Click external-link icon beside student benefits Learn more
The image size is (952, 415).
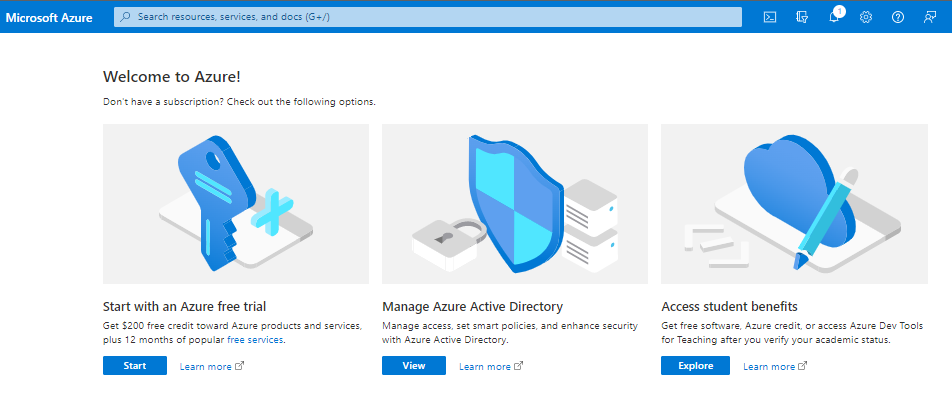[803, 366]
